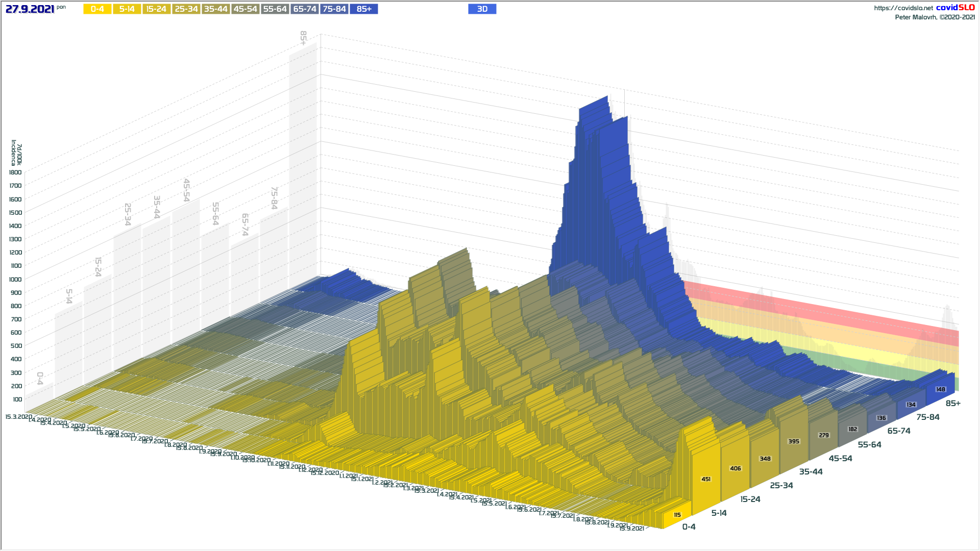Toggle the 0-4 age group button

[97, 9]
